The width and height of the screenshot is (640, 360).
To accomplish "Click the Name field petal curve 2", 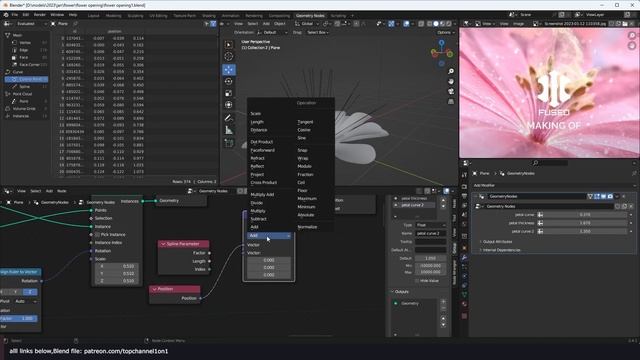I will (x=431, y=233).
